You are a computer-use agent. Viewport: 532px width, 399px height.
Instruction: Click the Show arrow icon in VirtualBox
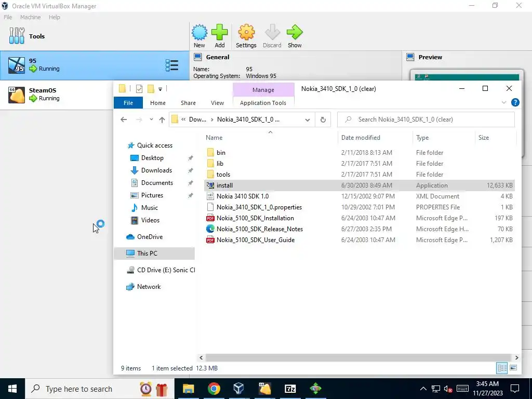click(295, 33)
